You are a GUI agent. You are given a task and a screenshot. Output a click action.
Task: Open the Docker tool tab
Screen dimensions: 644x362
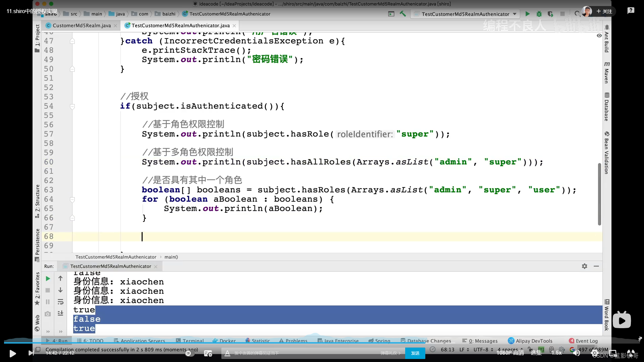tap(224, 341)
